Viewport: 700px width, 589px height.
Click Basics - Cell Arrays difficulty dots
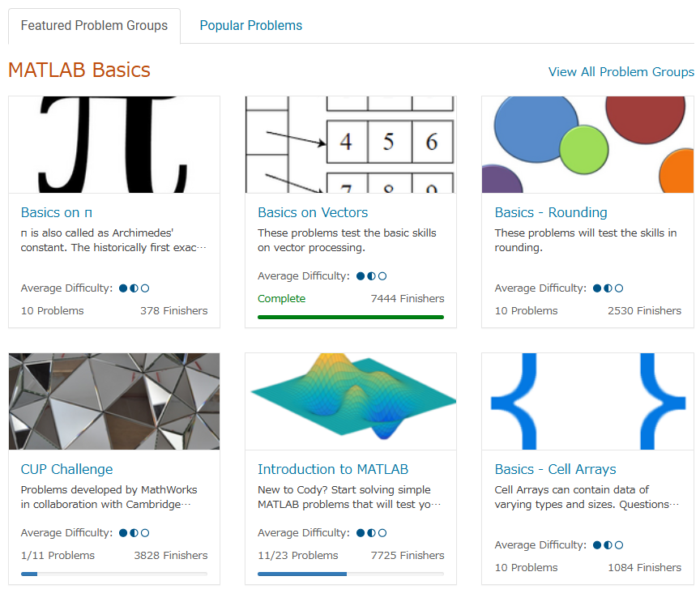[x=608, y=545]
